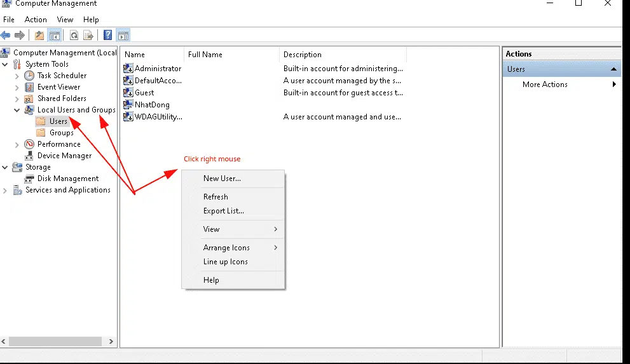630x364 pixels.
Task: Click the tree pane scroll left arrow
Action: click(x=4, y=342)
